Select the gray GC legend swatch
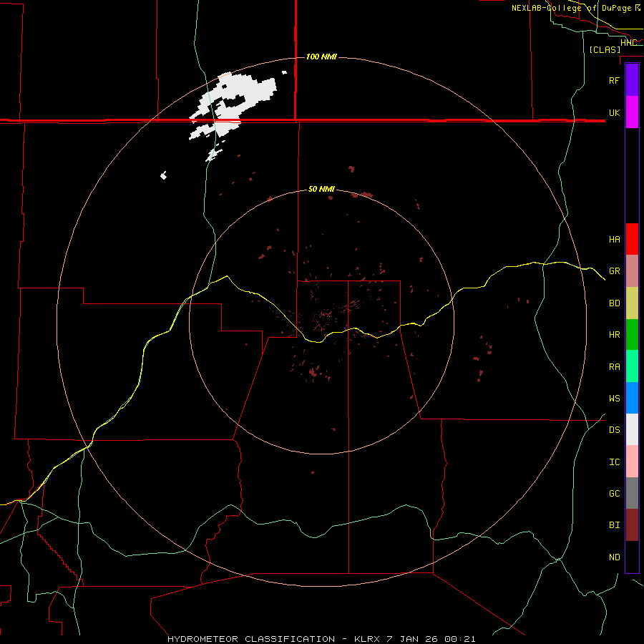This screenshot has width=644, height=644. click(x=632, y=493)
